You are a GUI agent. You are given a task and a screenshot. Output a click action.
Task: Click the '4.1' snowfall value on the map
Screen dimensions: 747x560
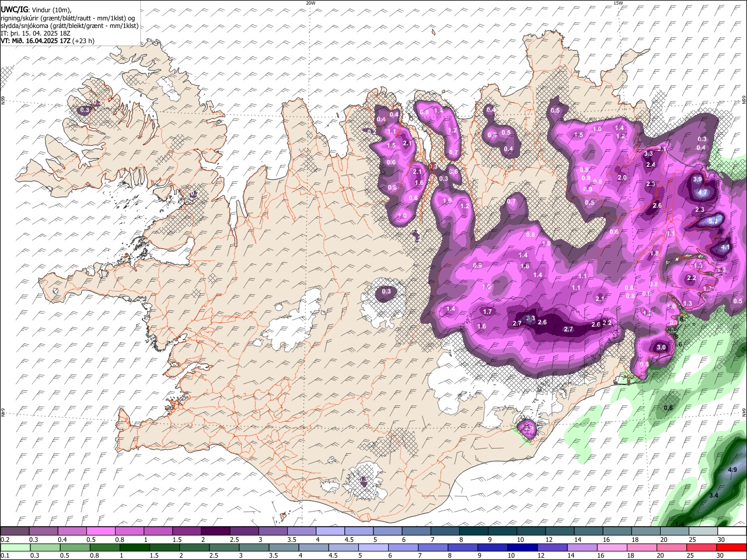coord(725,247)
